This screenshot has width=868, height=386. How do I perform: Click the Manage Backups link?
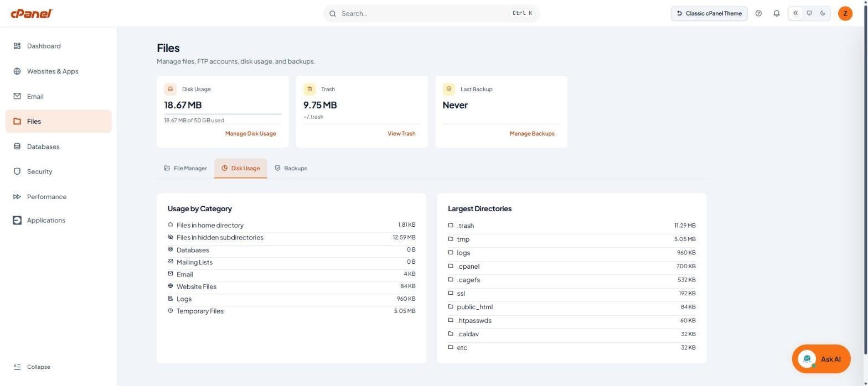pos(532,133)
